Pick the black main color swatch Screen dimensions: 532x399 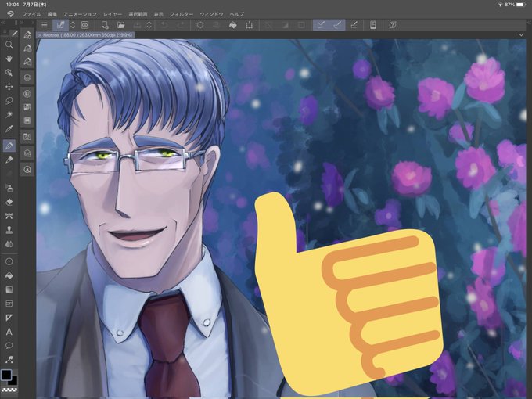6,375
